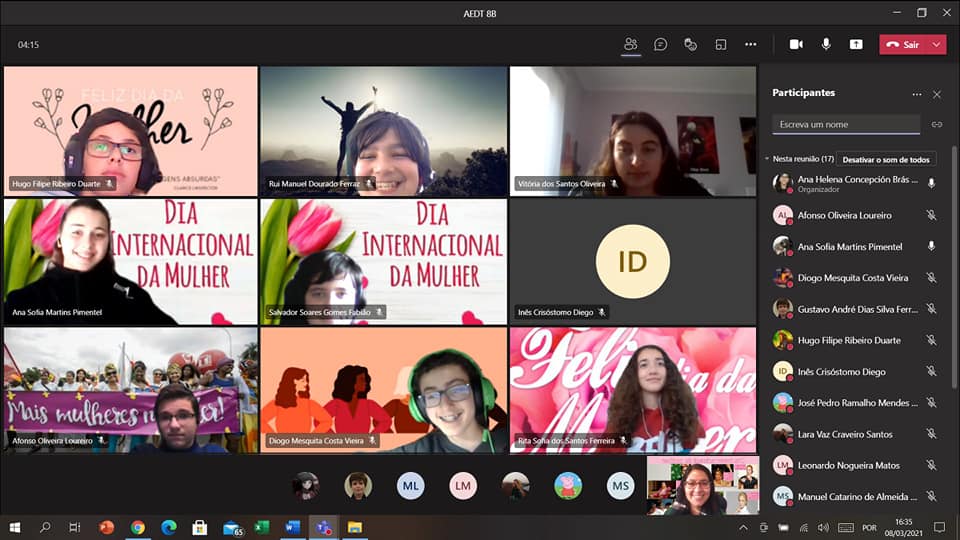Collapse the 'Nesta reunião (17)' section

(767, 159)
